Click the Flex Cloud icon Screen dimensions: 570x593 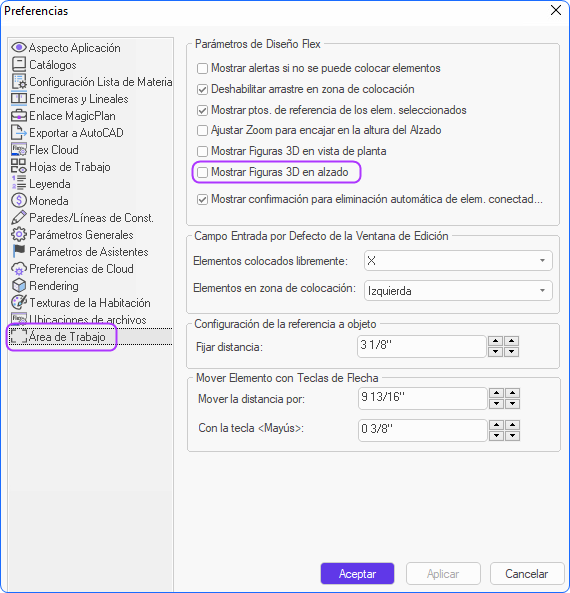tap(19, 150)
